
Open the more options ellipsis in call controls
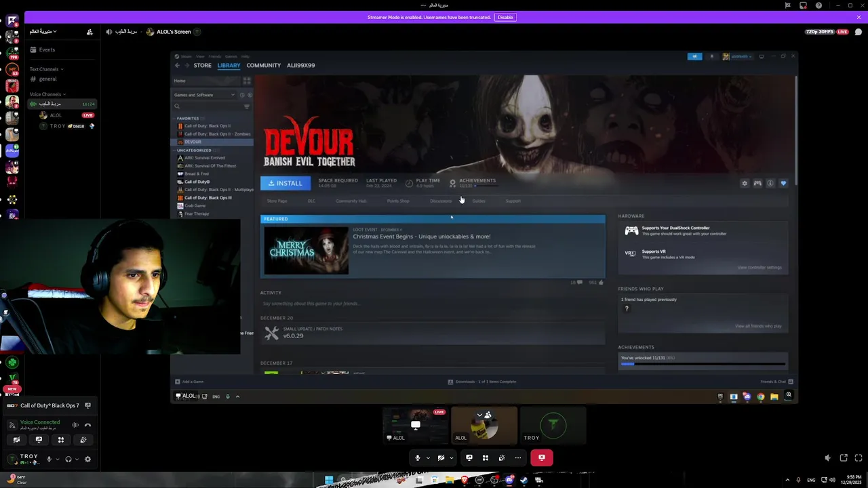[517, 458]
